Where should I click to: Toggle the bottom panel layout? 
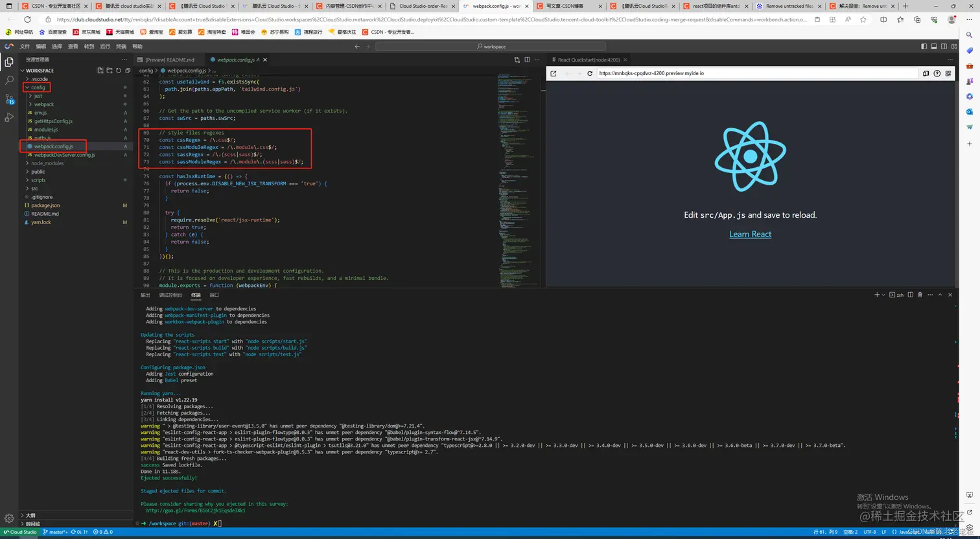[934, 47]
